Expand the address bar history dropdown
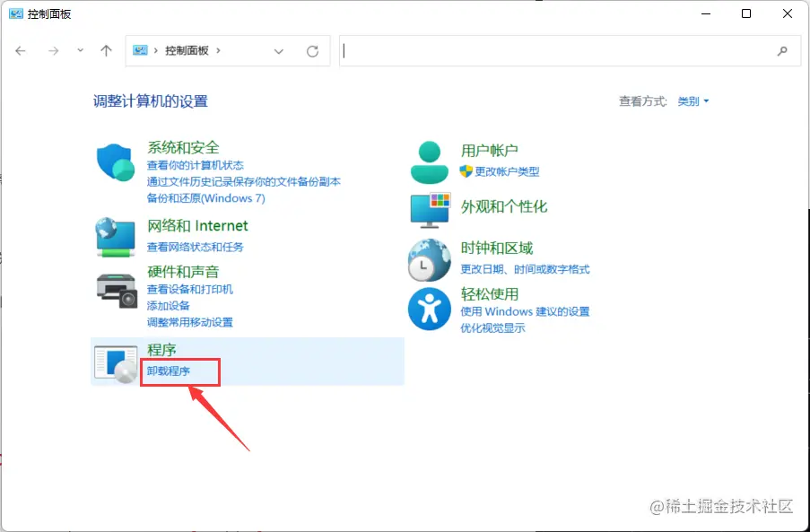The image size is (810, 532). (x=279, y=51)
